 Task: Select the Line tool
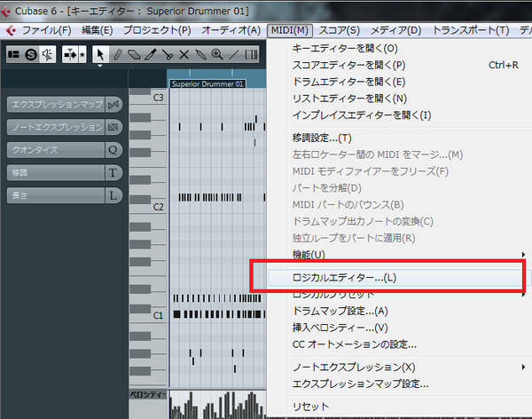234,54
